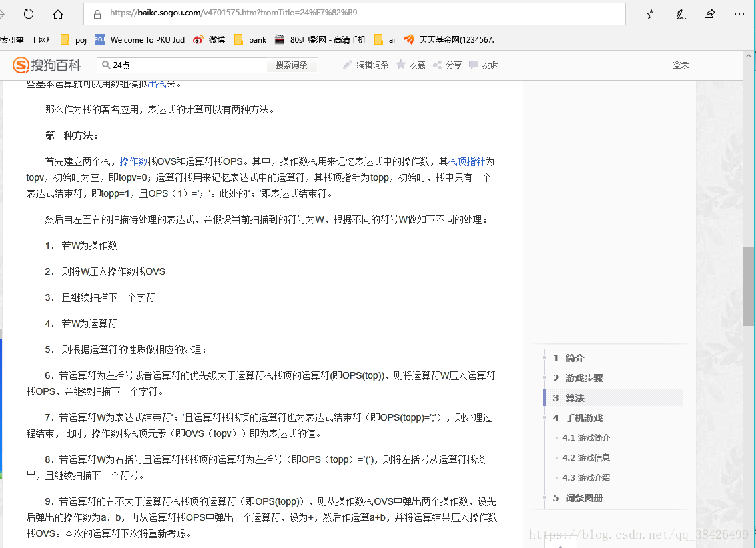The height and width of the screenshot is (548, 756).
Task: Click the browser share icon
Action: point(709,14)
